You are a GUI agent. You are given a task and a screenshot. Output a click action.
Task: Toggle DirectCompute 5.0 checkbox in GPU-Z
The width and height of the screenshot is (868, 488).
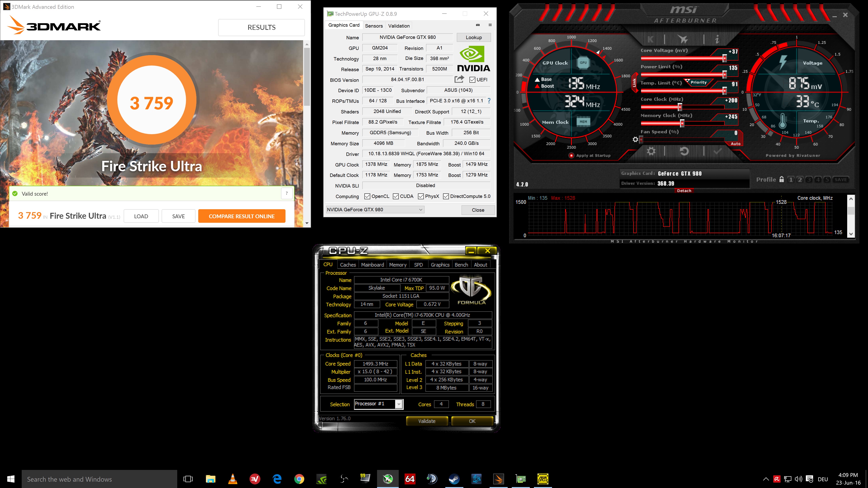(446, 196)
